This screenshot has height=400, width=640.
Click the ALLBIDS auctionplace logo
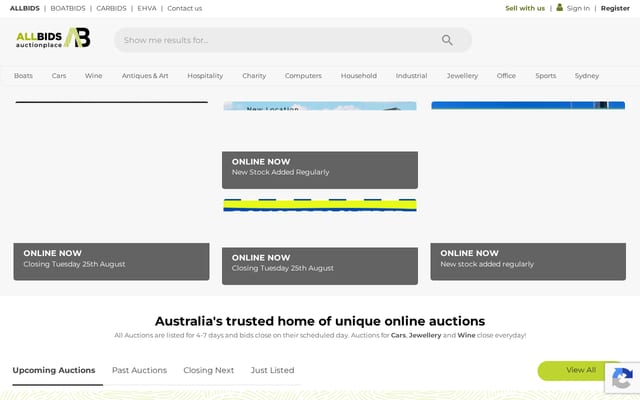coord(53,38)
